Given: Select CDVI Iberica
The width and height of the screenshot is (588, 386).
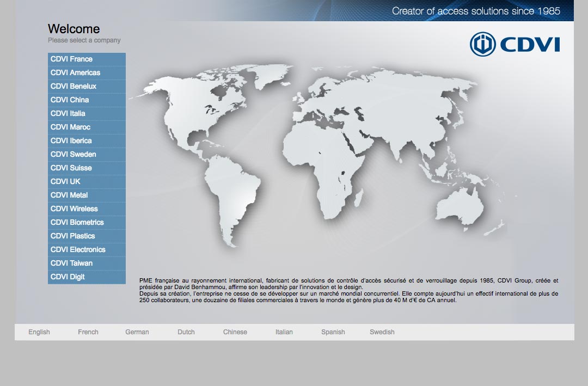Looking at the screenshot, I should tap(87, 140).
